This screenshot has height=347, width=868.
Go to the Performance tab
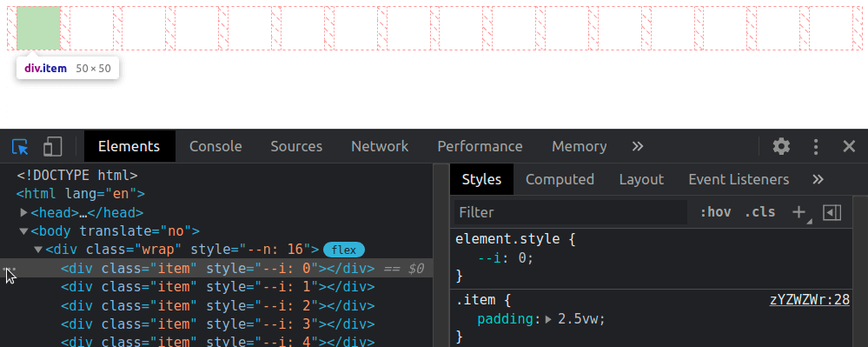(480, 146)
